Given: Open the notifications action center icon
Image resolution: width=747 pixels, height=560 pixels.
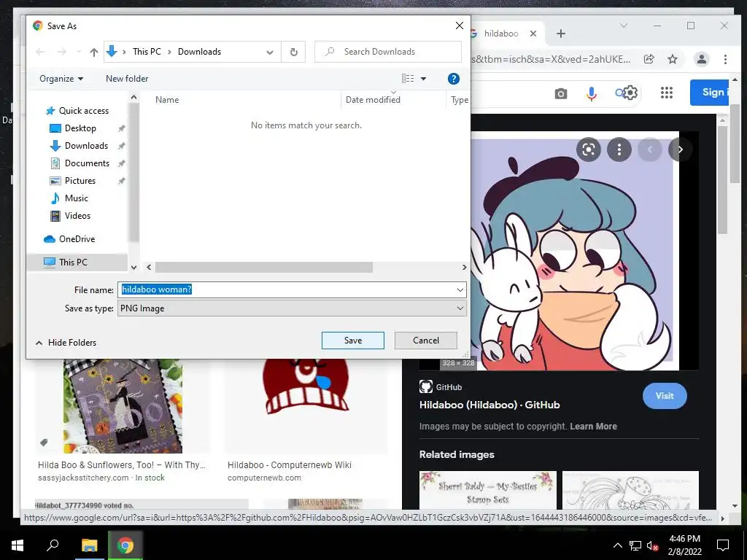Looking at the screenshot, I should point(723,545).
